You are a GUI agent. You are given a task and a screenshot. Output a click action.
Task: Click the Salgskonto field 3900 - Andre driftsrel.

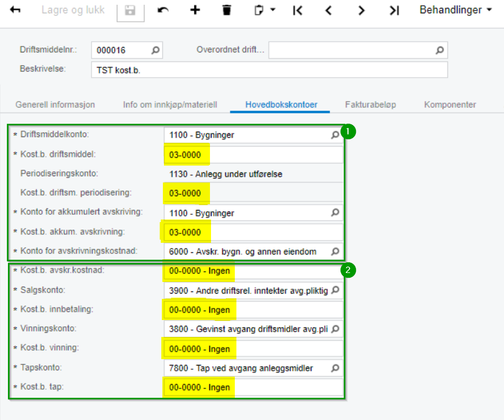pyautogui.click(x=253, y=290)
